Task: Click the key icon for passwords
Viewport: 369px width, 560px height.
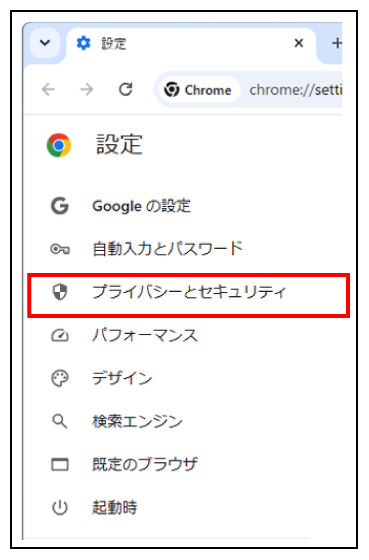Action: click(x=60, y=249)
